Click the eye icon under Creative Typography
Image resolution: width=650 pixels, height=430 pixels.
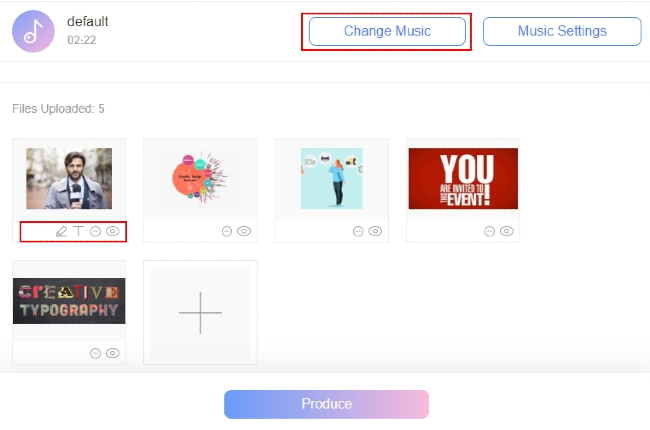(x=113, y=353)
